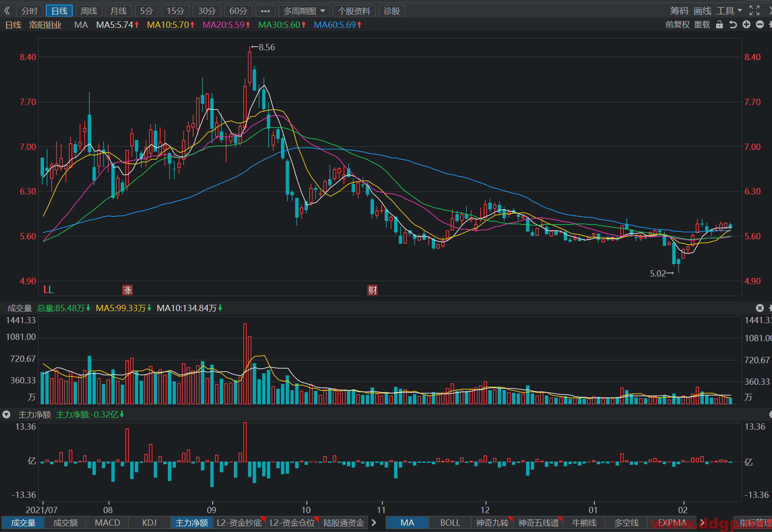
Task: Show more period options (...)
Action: 265,11
